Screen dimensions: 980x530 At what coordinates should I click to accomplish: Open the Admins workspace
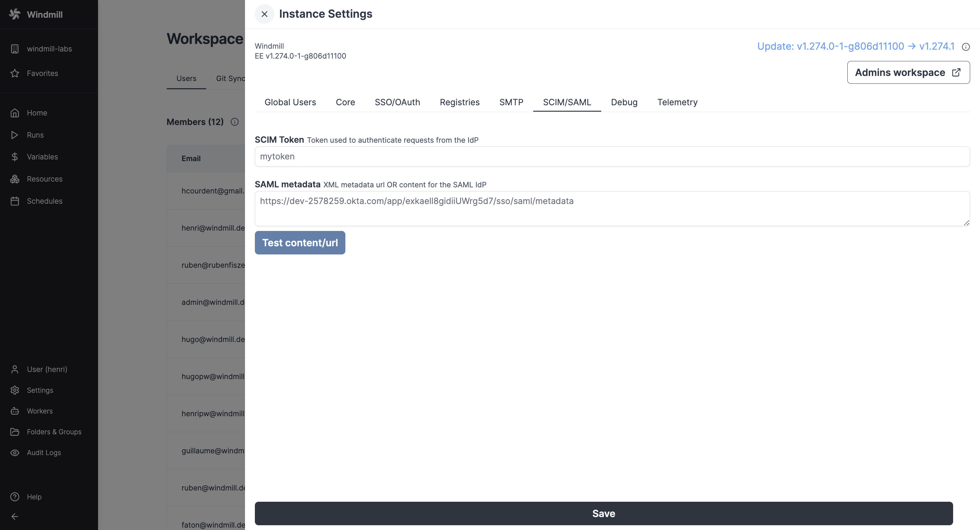coord(908,72)
